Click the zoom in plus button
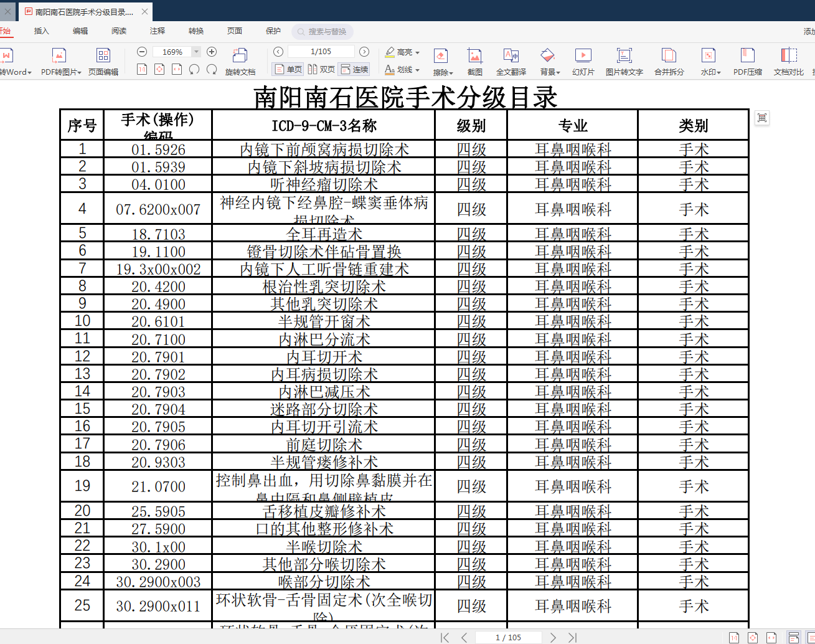 [212, 52]
